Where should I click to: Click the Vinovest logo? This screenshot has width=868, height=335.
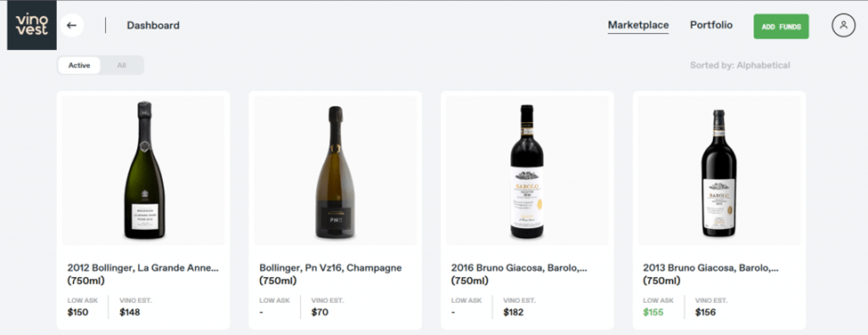(31, 25)
